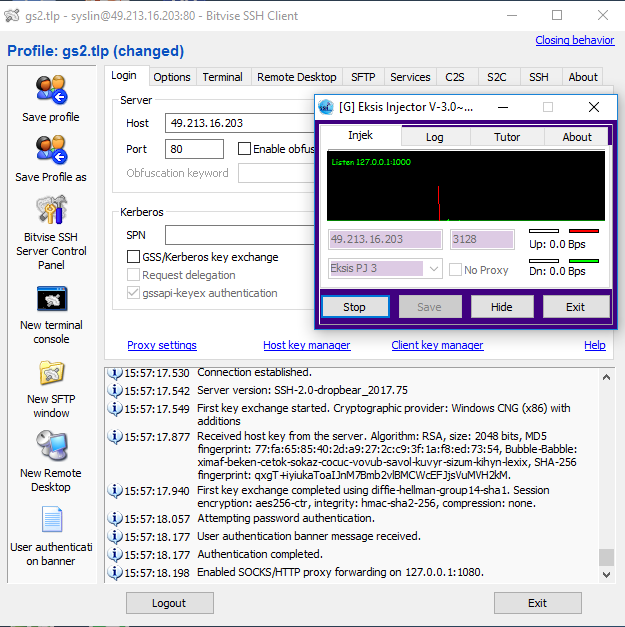Click the Port input field

tap(194, 149)
